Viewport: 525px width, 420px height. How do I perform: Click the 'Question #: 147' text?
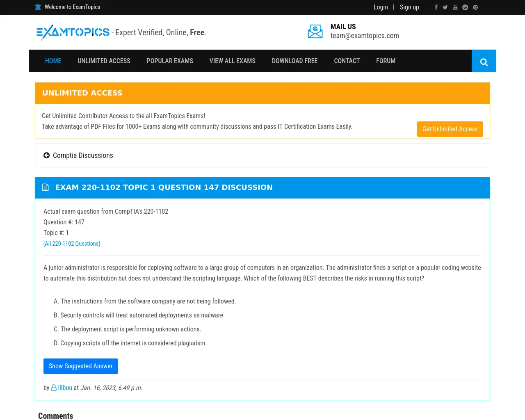coord(64,222)
